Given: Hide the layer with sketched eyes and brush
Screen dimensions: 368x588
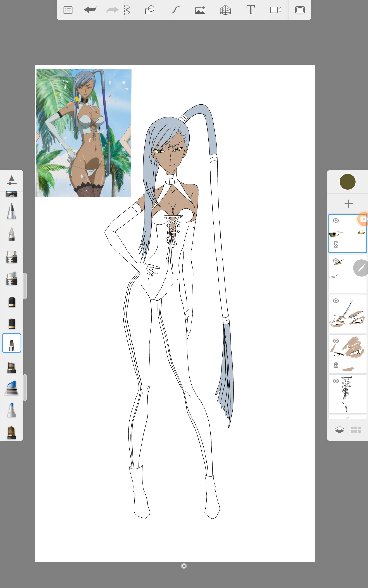Looking at the screenshot, I should pyautogui.click(x=336, y=301).
